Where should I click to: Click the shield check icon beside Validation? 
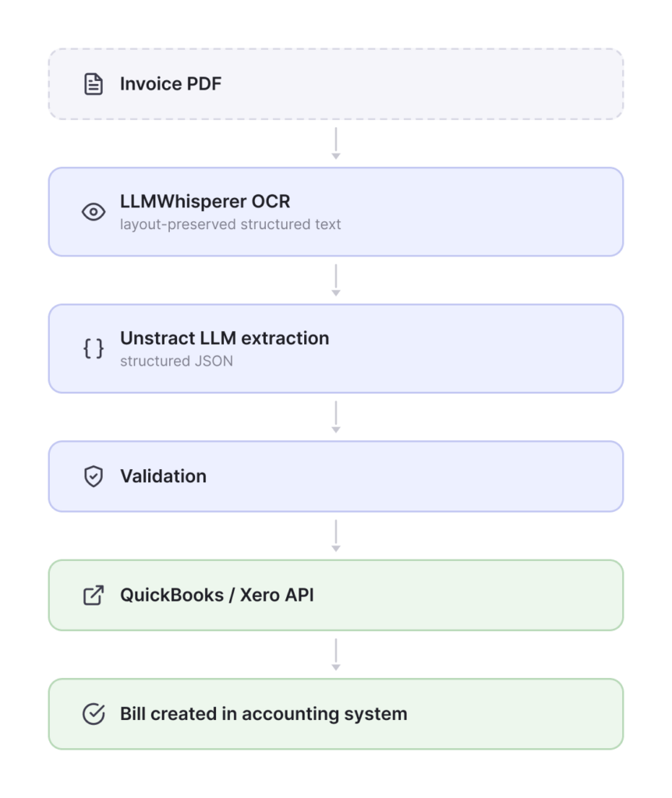pyautogui.click(x=94, y=476)
